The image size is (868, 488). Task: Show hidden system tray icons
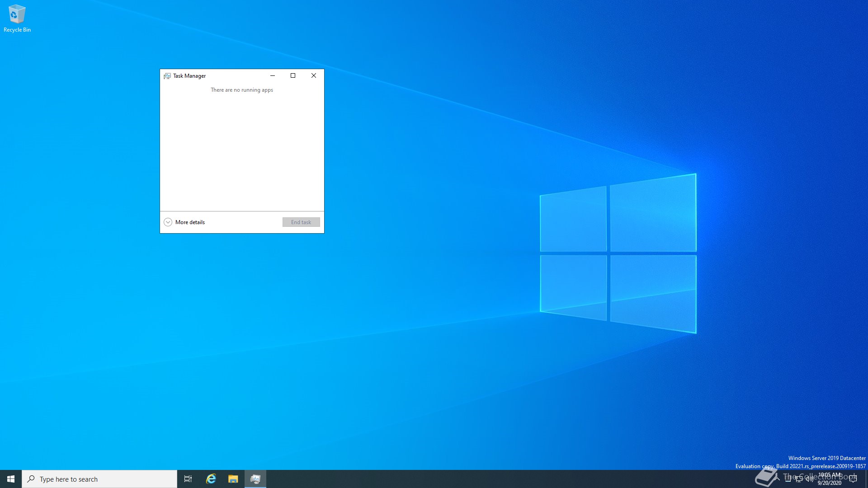(x=777, y=479)
